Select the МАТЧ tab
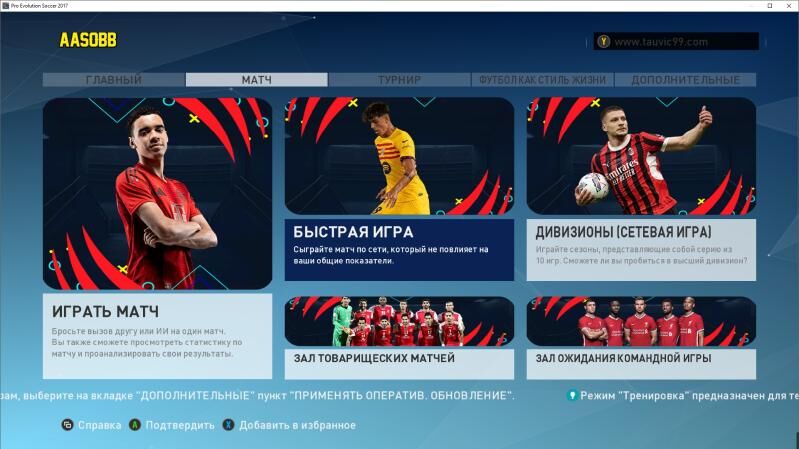Screen dimensions: 799x449 click(256, 80)
